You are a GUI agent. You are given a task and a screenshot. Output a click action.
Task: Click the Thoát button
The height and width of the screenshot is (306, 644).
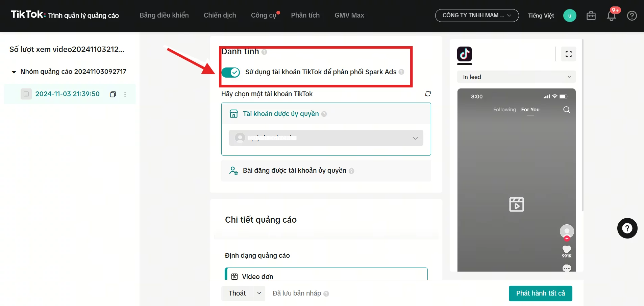click(x=237, y=293)
